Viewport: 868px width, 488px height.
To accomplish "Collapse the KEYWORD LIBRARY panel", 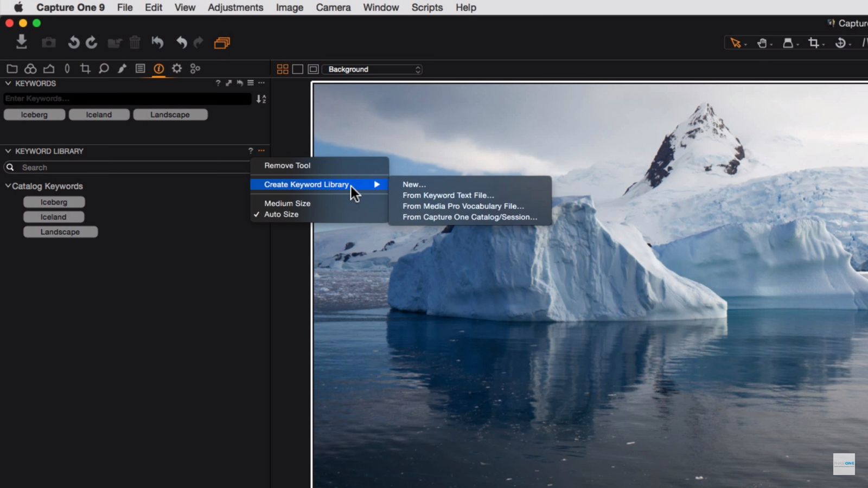I will [x=8, y=151].
